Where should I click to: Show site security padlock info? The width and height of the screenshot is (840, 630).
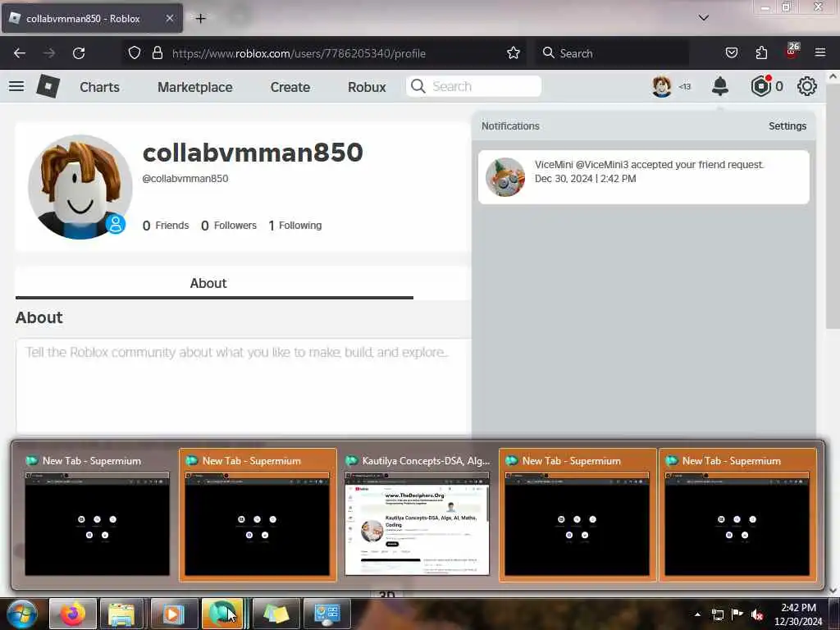[157, 53]
